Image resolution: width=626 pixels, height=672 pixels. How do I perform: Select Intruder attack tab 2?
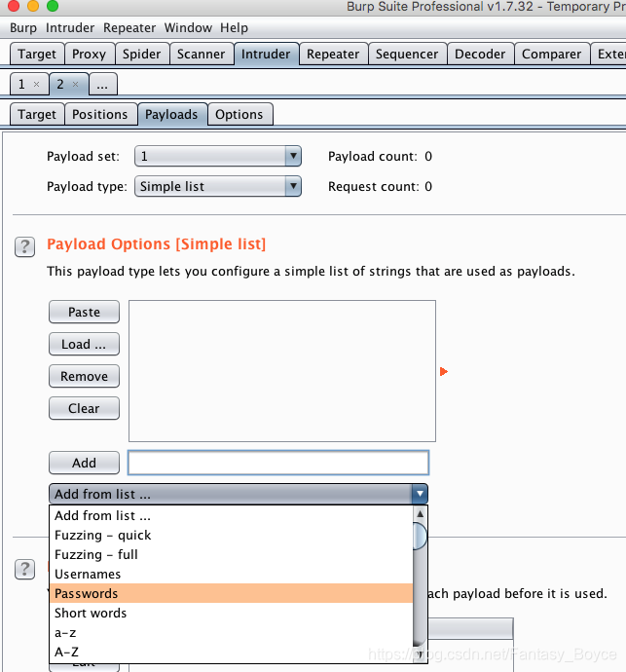point(60,84)
